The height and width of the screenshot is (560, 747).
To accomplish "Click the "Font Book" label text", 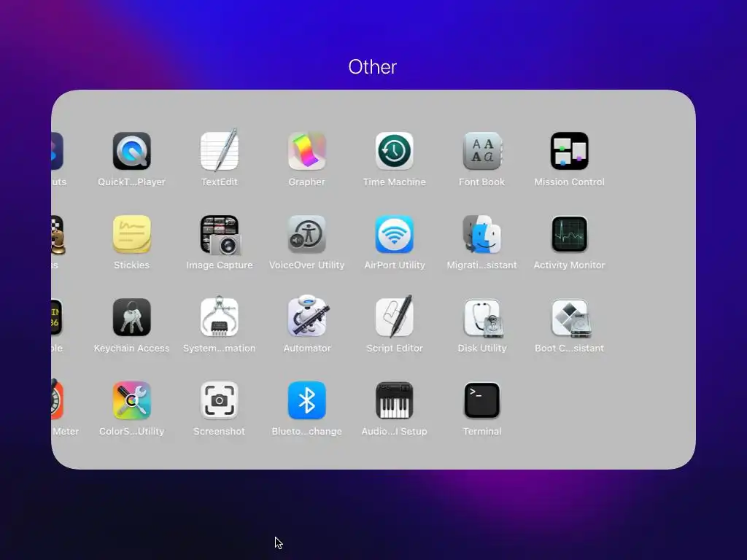I will coord(482,182).
